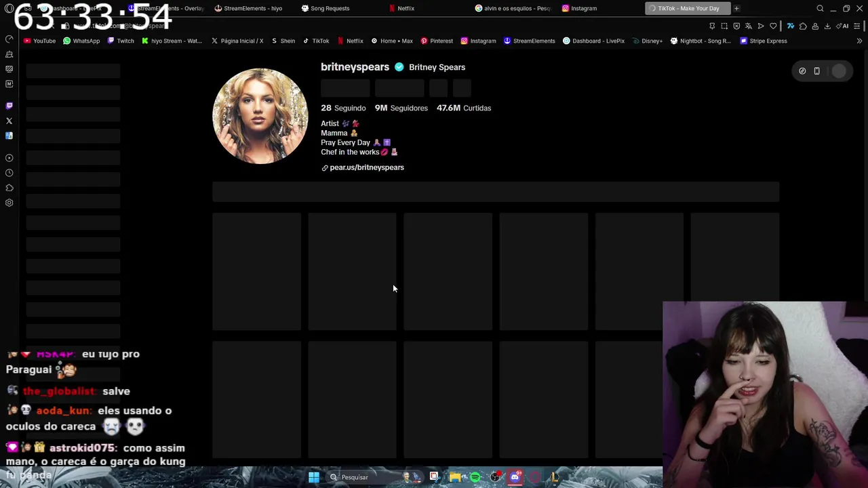Open the Opera menu logo
868x488 pixels.
(9, 8)
